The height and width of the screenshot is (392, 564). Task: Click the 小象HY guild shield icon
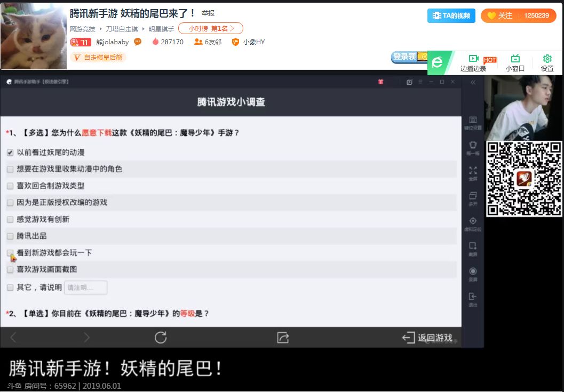pyautogui.click(x=235, y=42)
